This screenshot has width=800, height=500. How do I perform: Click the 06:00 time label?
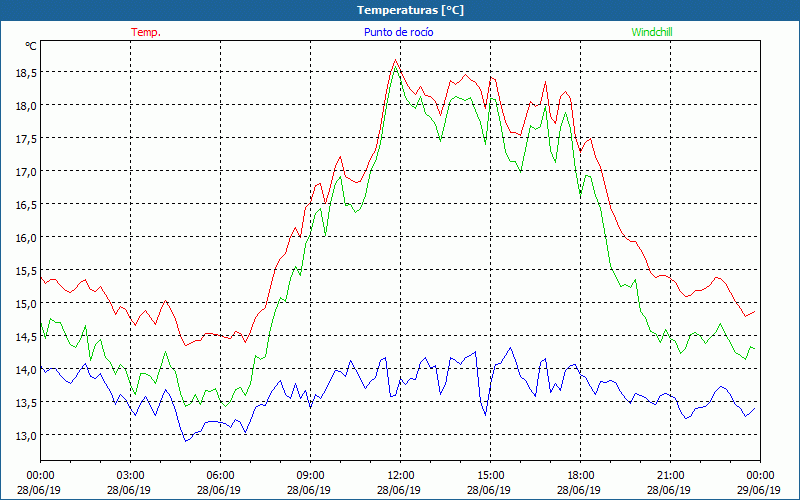220,476
